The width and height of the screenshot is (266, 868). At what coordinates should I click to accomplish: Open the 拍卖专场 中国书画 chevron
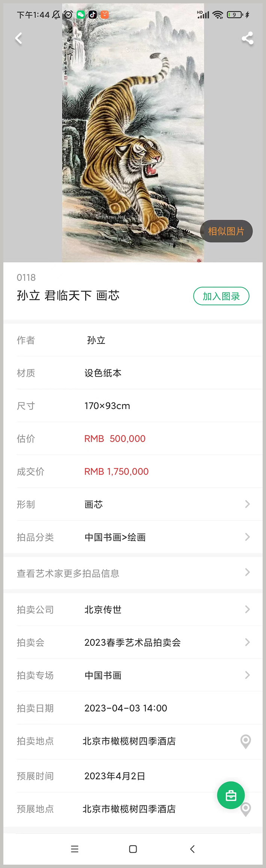pyautogui.click(x=247, y=675)
